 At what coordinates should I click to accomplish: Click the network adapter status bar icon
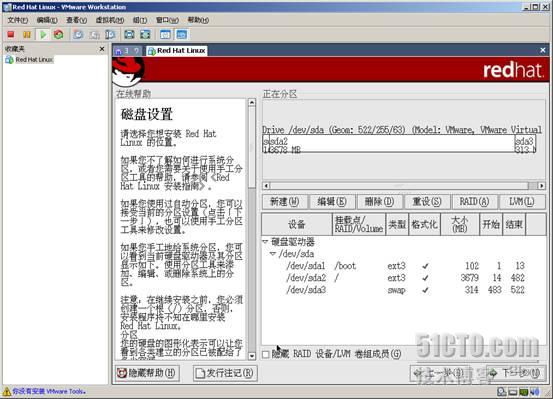[x=524, y=392]
